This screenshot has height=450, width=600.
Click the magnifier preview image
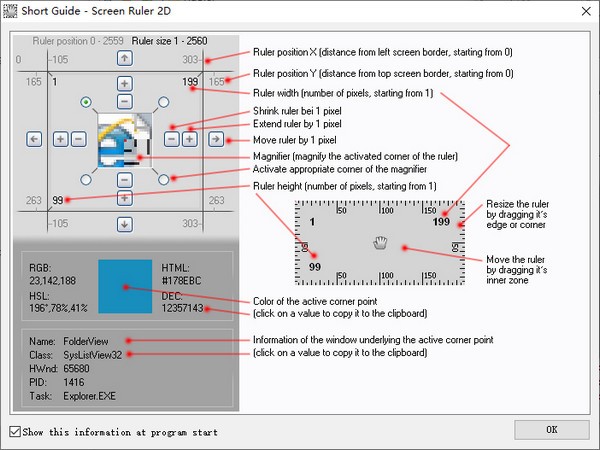click(124, 141)
